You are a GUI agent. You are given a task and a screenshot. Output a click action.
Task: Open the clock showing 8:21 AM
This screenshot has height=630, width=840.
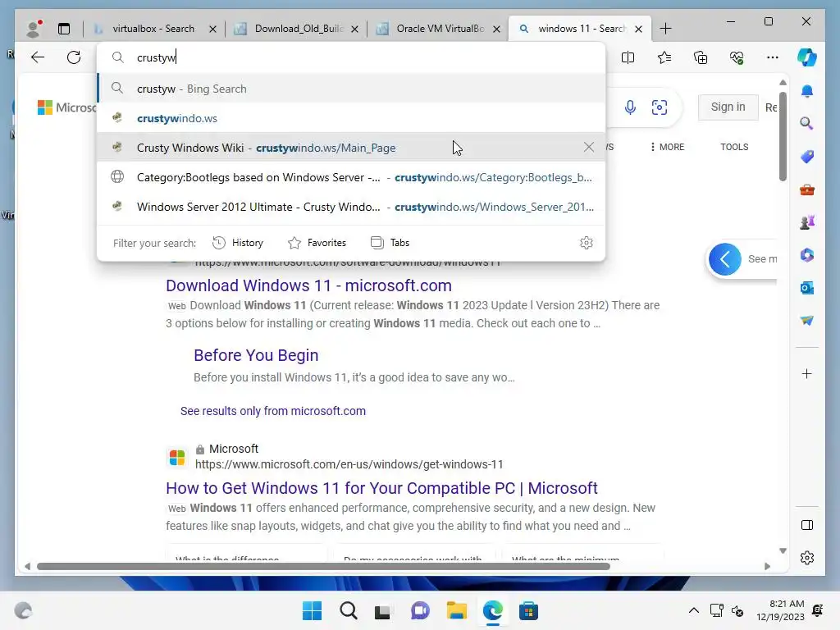tap(780, 610)
